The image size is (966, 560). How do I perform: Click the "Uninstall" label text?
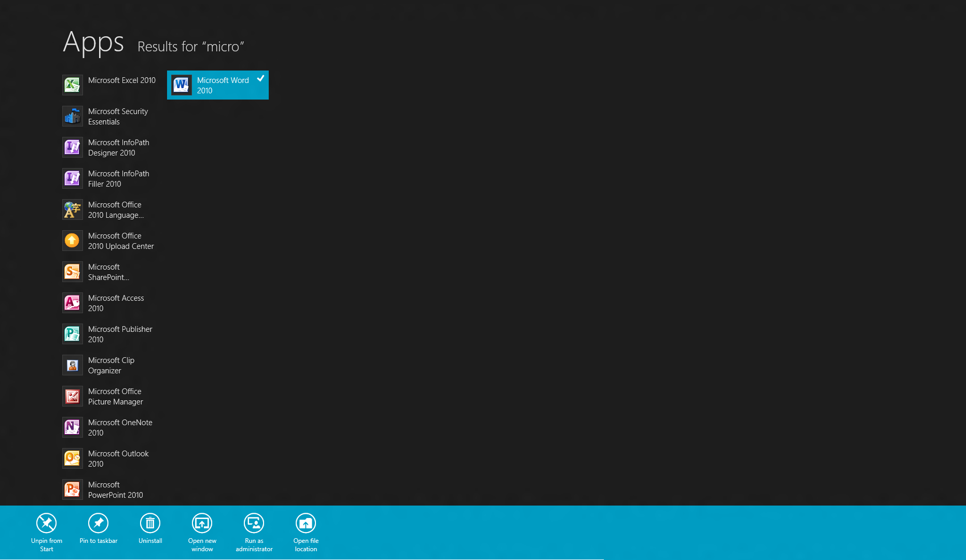coord(150,541)
